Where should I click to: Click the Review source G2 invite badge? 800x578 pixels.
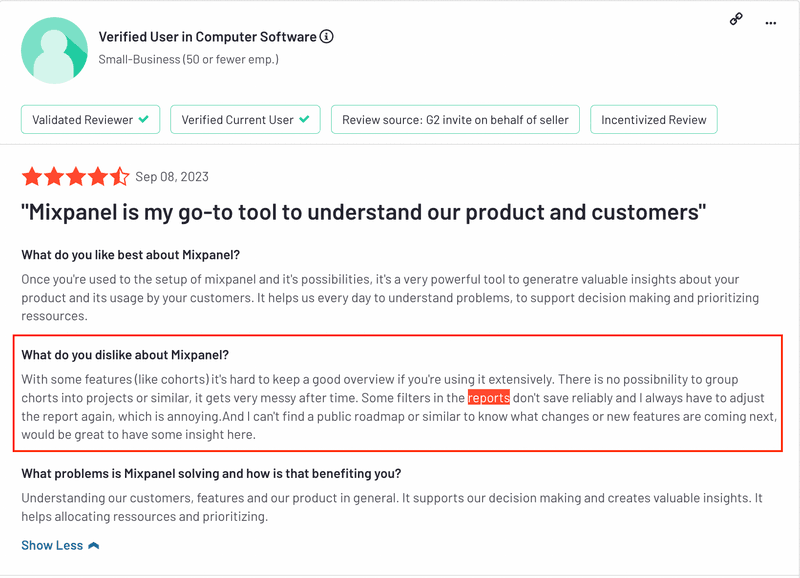pyautogui.click(x=455, y=120)
